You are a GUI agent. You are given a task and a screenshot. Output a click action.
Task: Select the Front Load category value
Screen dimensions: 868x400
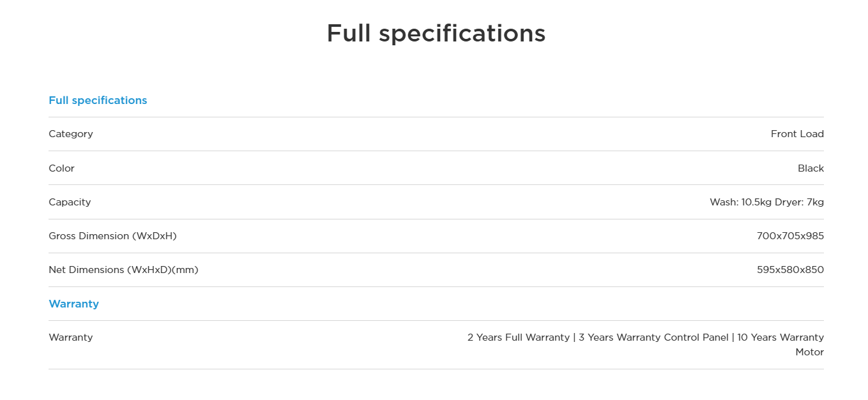(797, 134)
